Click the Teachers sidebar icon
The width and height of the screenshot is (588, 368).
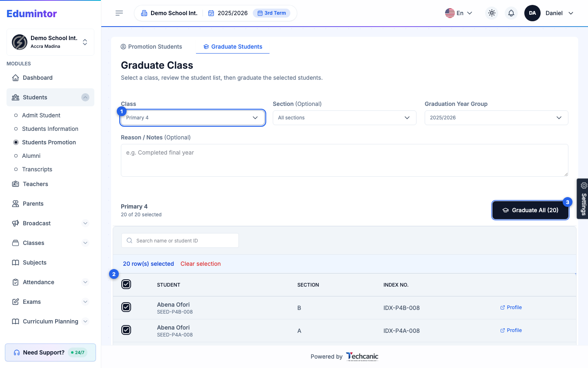(x=16, y=184)
